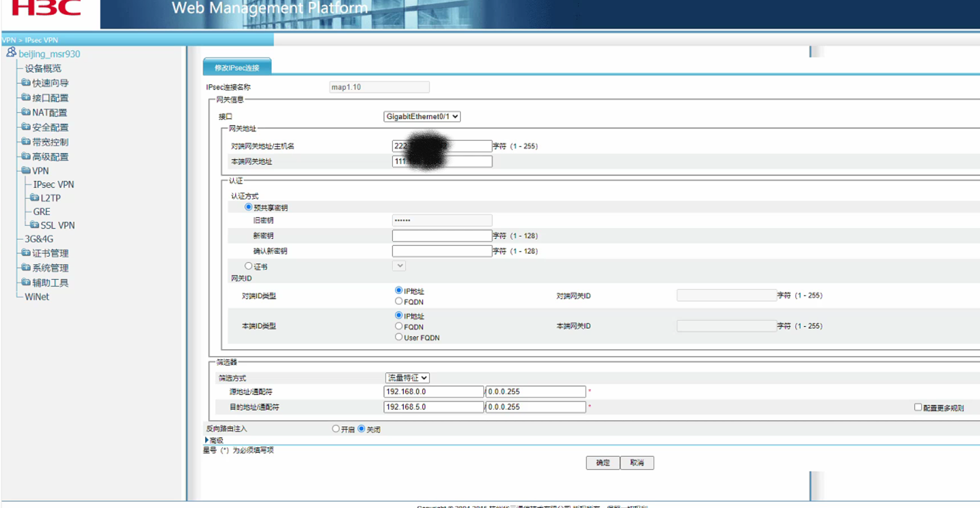Expand the 高级 advanced section
980x508 pixels.
point(207,440)
